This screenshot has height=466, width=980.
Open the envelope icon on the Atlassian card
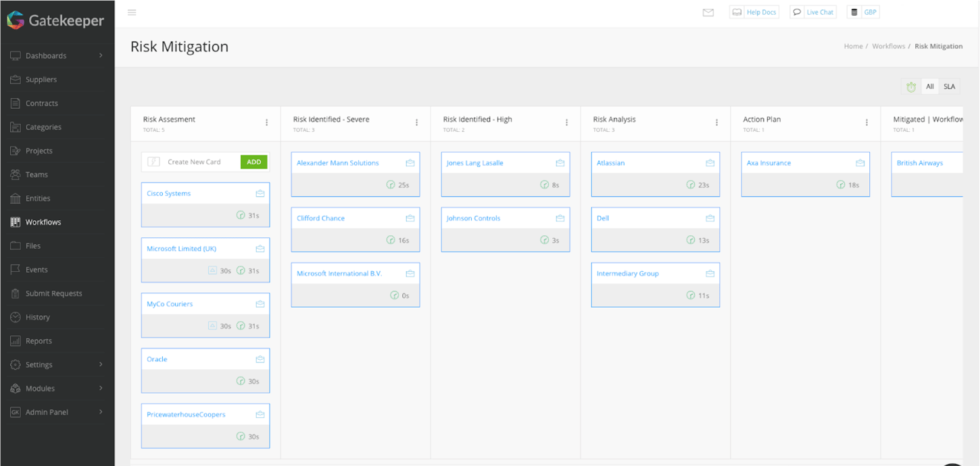[710, 162]
